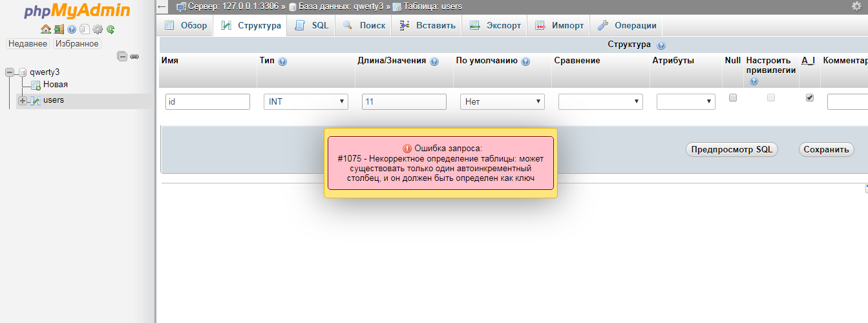This screenshot has width=868, height=323.
Task: Click the link-with-main-panel chain icon
Action: tap(134, 57)
